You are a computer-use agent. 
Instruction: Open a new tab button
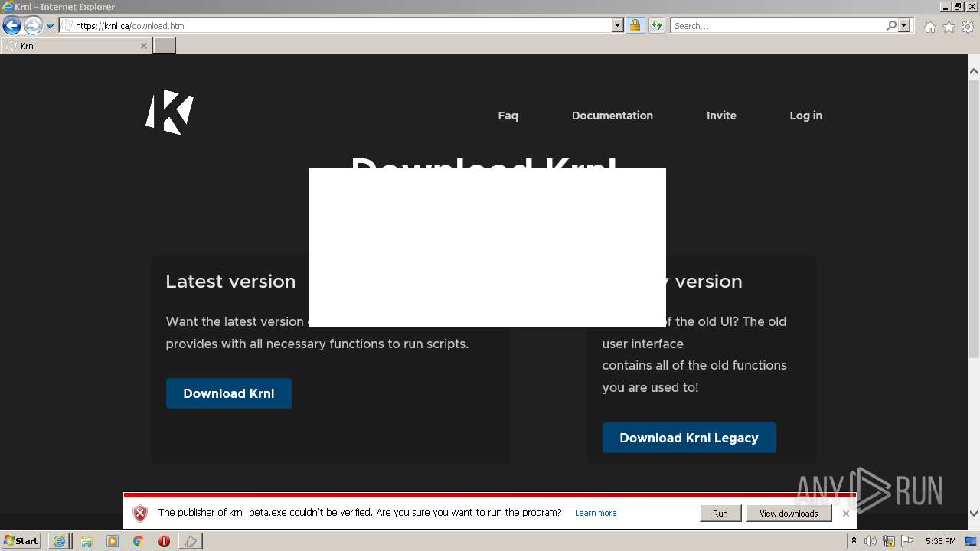click(165, 46)
